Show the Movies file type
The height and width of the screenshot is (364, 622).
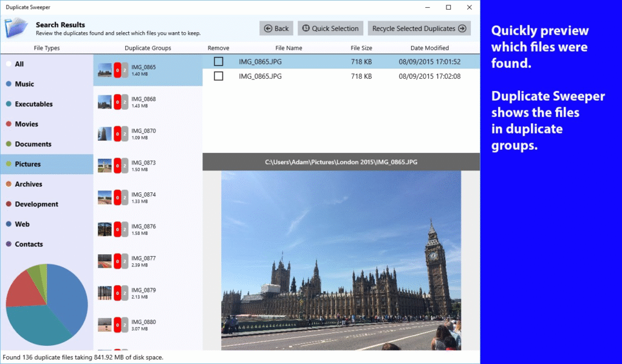[x=27, y=124]
